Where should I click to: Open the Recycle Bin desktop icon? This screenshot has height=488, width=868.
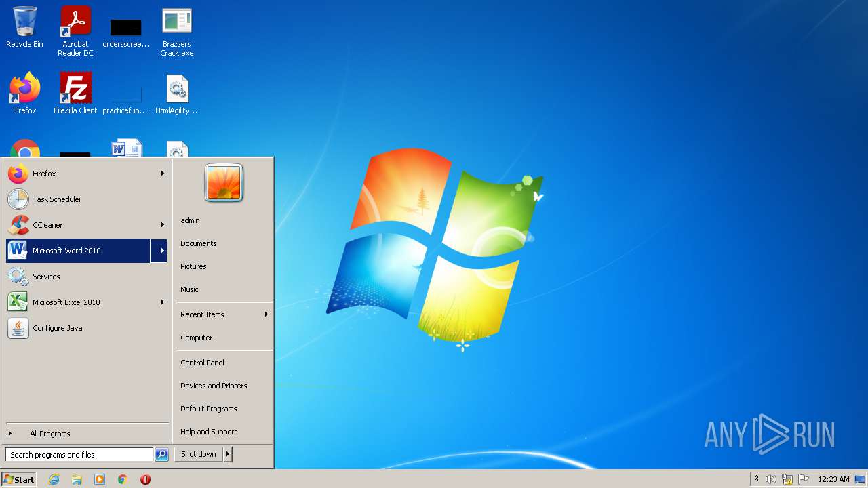pos(24,28)
